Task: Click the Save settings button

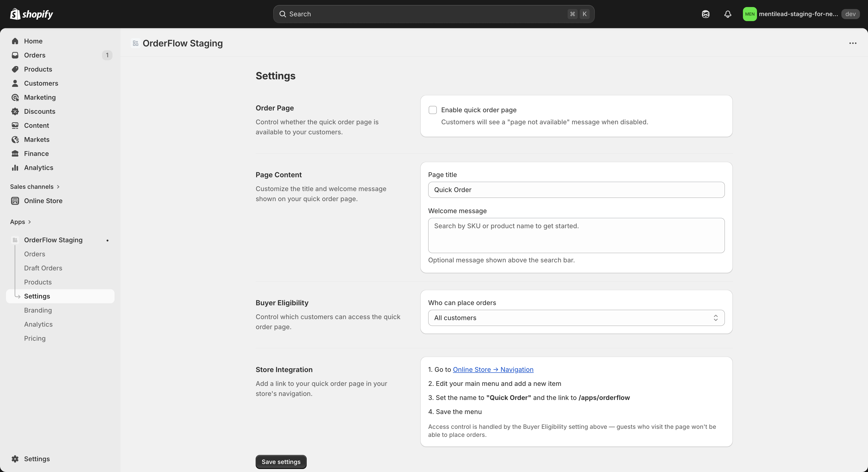Action: [281, 461]
